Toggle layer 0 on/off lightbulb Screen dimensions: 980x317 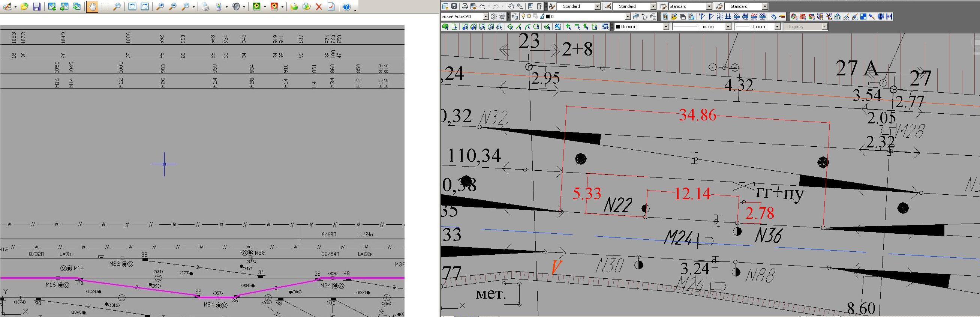(x=523, y=17)
